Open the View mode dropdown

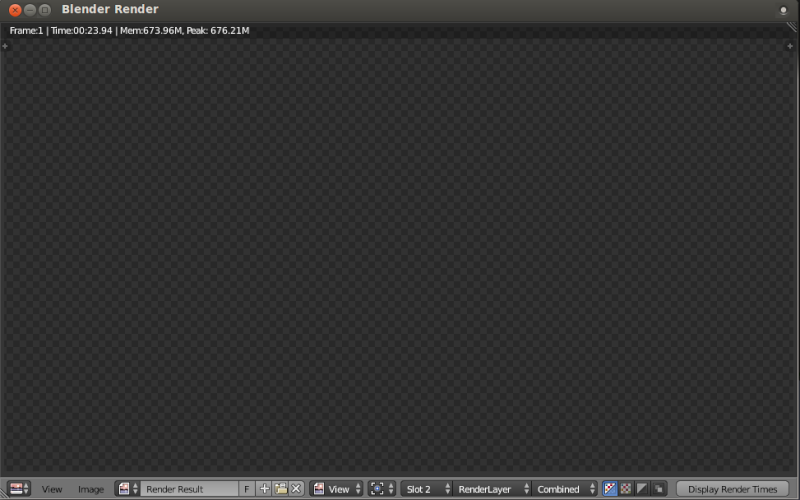[x=337, y=489]
